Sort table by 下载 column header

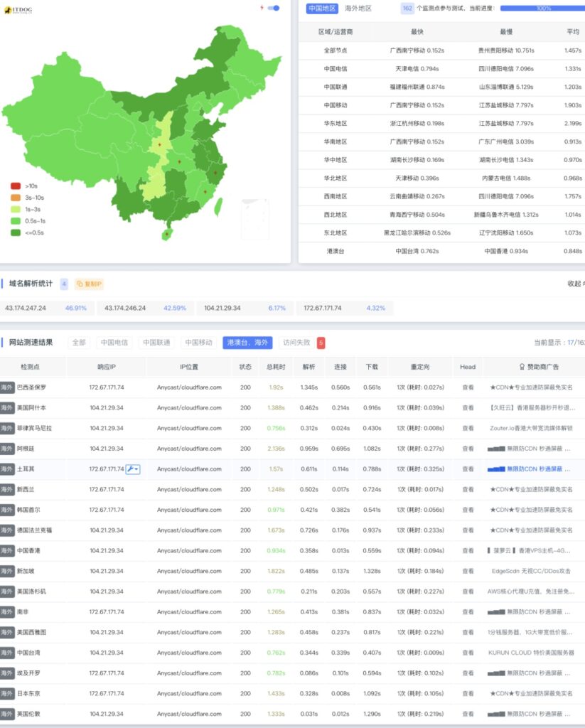(372, 367)
